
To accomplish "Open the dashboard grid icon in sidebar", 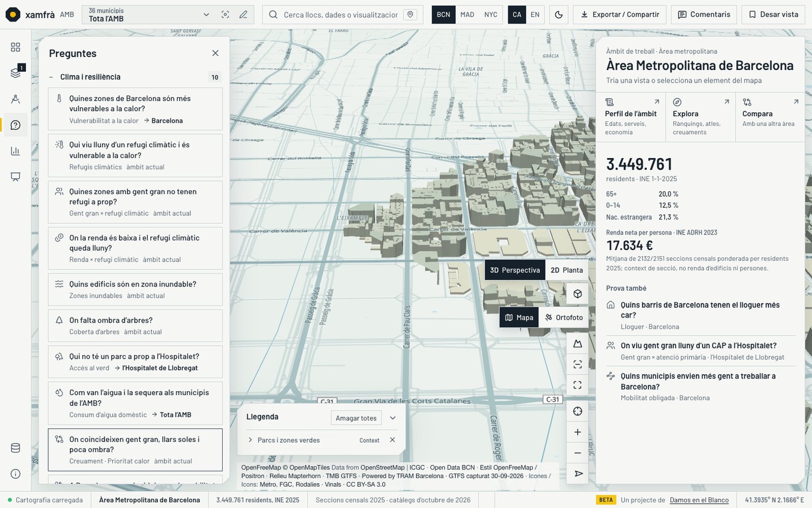I will pos(15,47).
